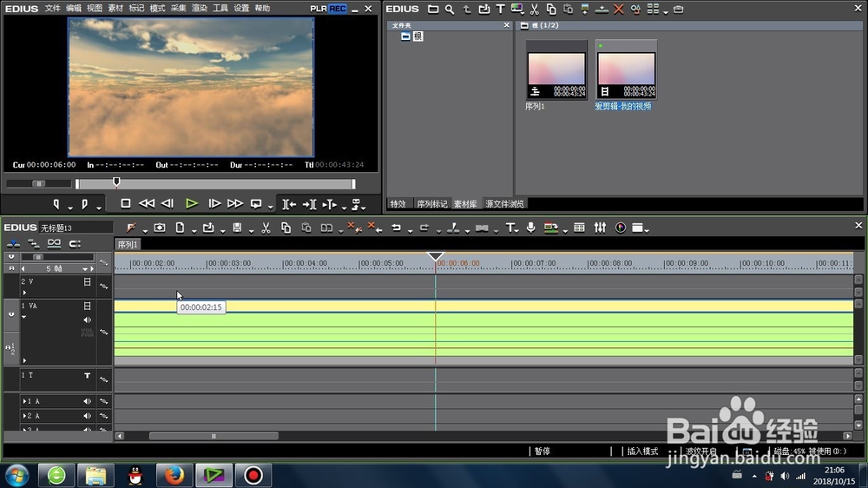Viewport: 868px width, 488px height.
Task: Open the 编辑 menu
Action: 74,9
